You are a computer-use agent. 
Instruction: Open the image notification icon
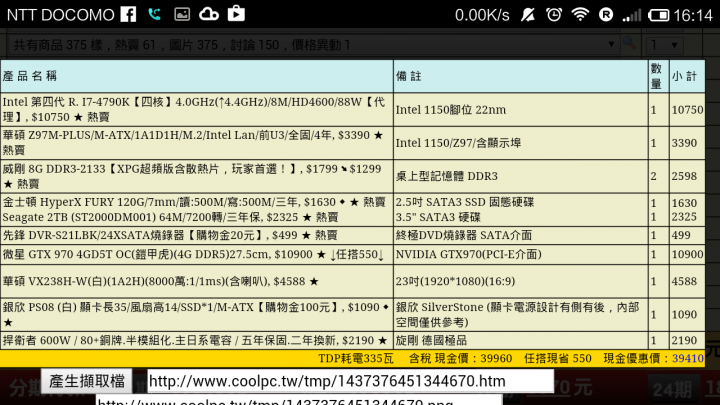(182, 14)
